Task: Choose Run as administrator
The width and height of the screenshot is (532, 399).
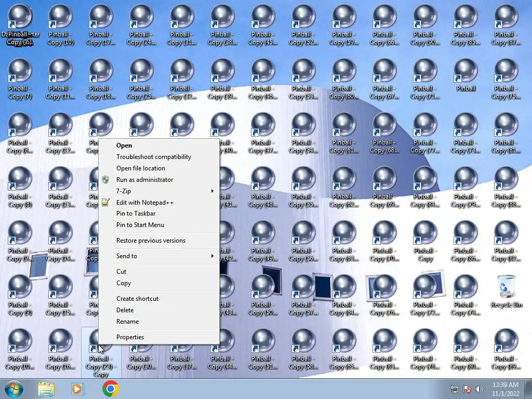Action: [159, 179]
